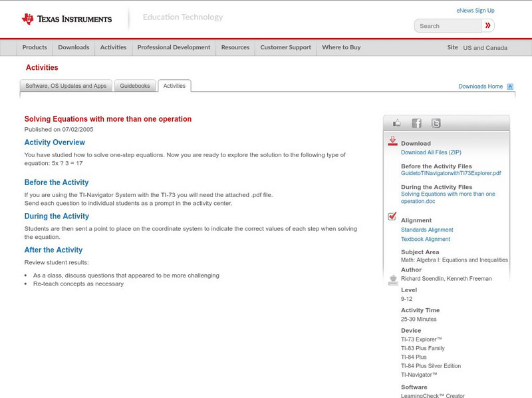Viewport: 532px width, 398px height.
Task: Open the Activities navigation menu
Action: tap(113, 47)
